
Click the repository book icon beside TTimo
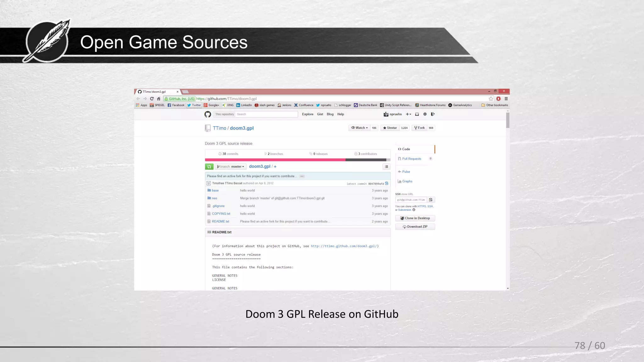pyautogui.click(x=208, y=128)
